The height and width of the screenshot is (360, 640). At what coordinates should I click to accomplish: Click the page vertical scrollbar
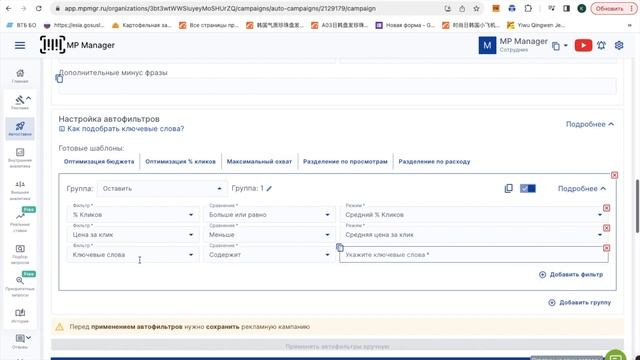click(637, 206)
